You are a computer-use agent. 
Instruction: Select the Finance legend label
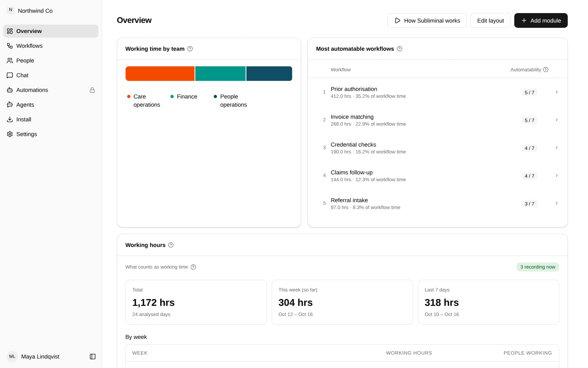point(187,96)
